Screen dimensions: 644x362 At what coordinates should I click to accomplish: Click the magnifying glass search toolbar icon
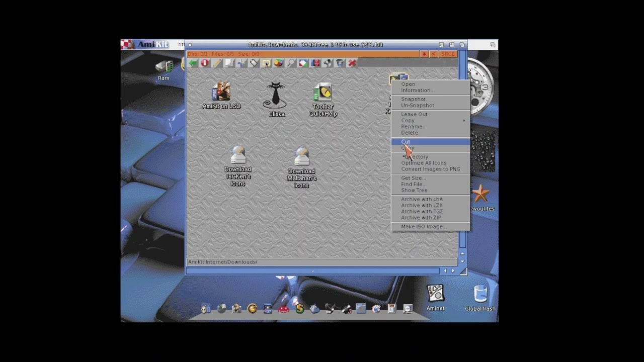click(291, 63)
